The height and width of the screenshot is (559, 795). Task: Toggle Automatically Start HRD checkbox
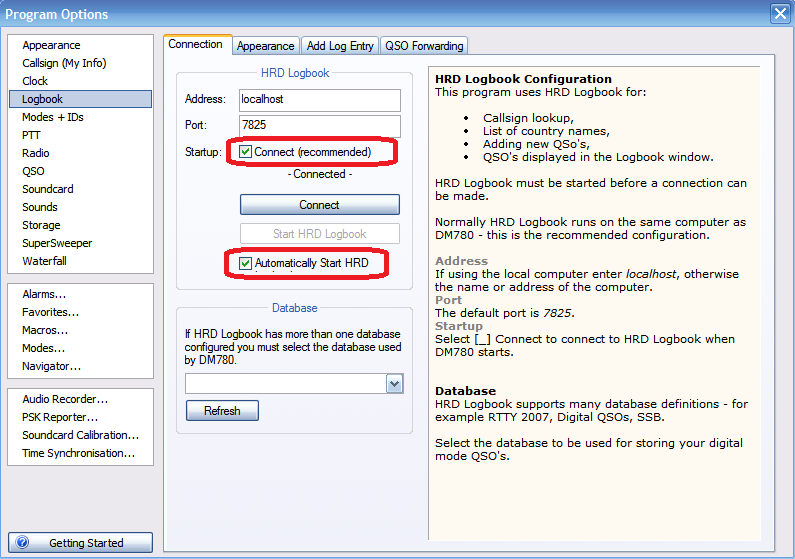pos(246,263)
